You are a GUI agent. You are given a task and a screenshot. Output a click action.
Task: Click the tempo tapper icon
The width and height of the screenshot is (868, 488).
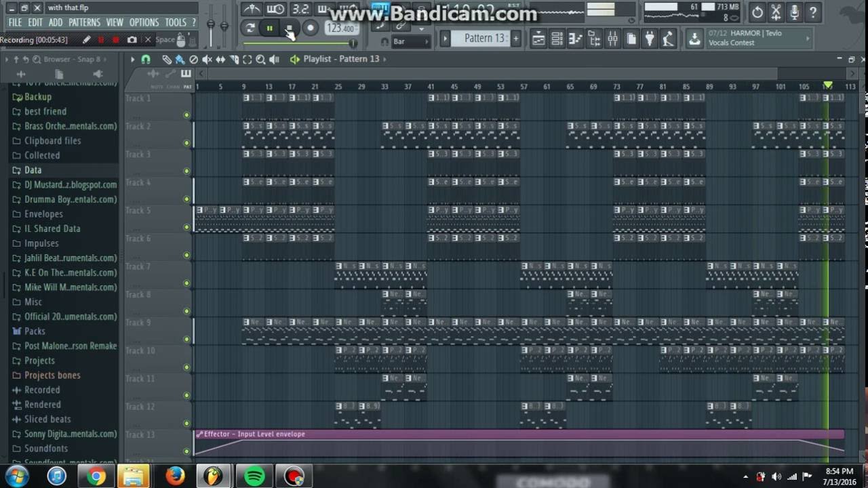click(x=668, y=39)
